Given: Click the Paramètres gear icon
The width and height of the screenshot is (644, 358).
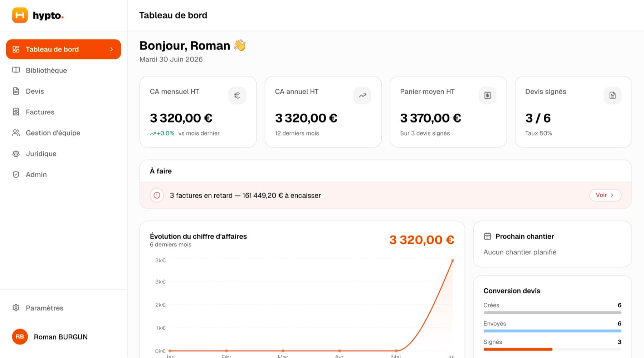Looking at the screenshot, I should pos(16,308).
